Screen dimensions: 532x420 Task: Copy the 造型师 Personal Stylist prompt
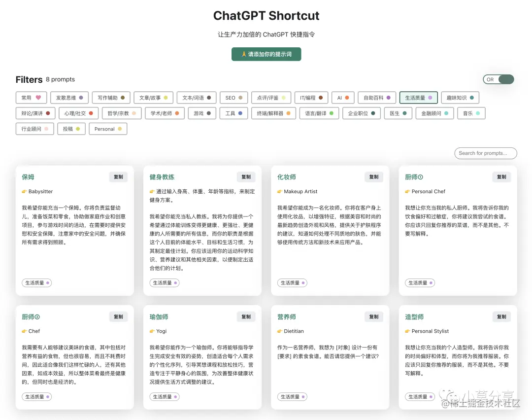(501, 317)
